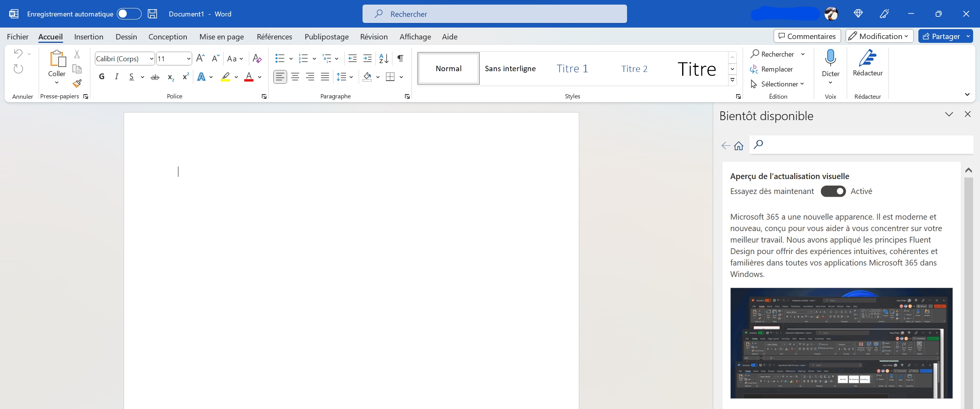Toggle bold formatting with the G button
This screenshot has height=409, width=980.
pyautogui.click(x=101, y=77)
